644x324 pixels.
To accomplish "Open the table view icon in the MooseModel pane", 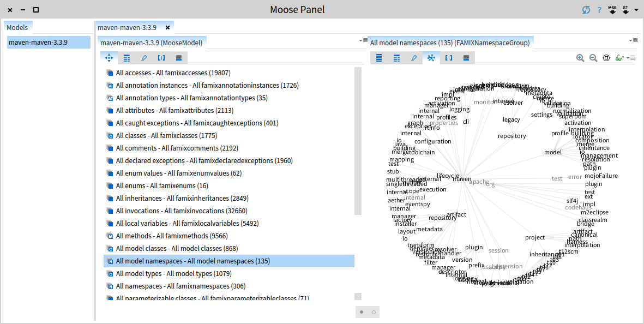I will [x=127, y=58].
